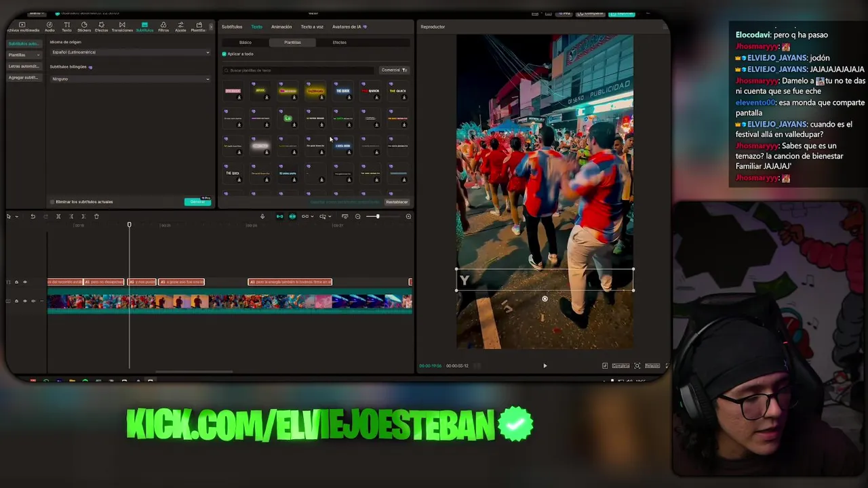The width and height of the screenshot is (868, 488).
Task: Download the first pink text template
Action: [239, 98]
